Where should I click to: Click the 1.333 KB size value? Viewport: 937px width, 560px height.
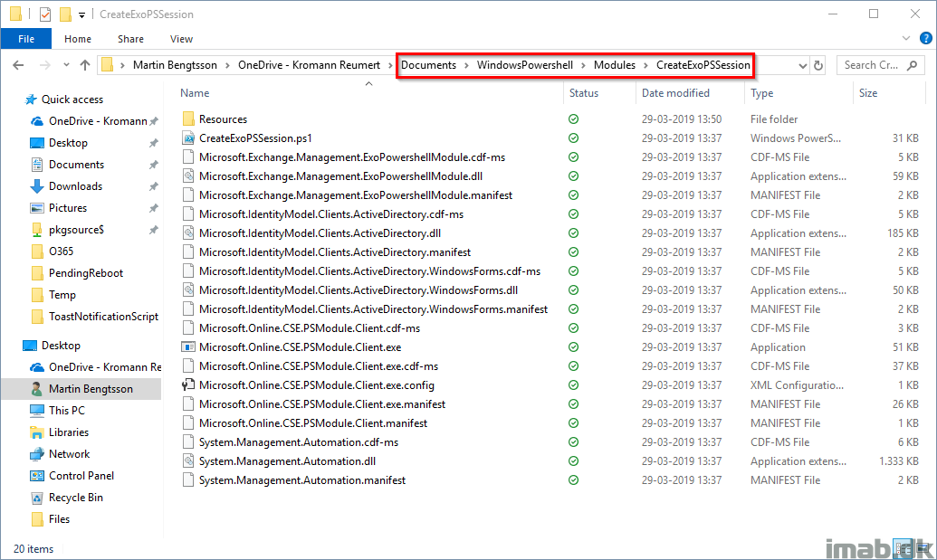pos(899,460)
